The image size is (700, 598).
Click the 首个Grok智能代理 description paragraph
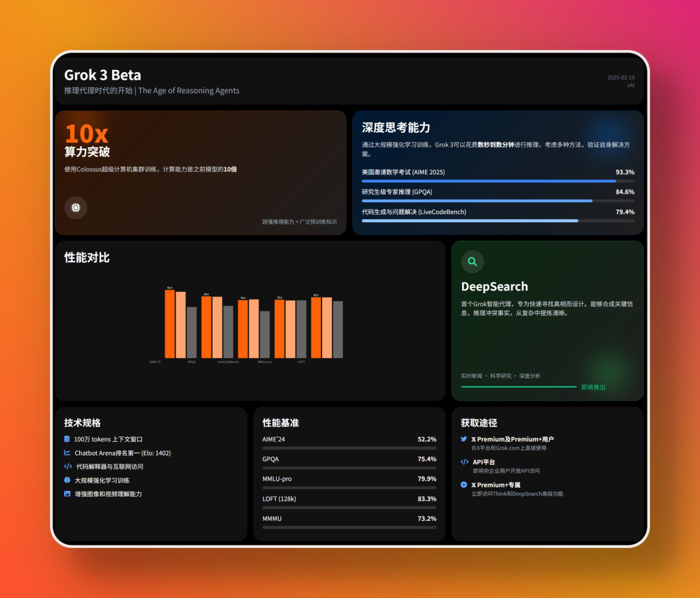pos(547,308)
